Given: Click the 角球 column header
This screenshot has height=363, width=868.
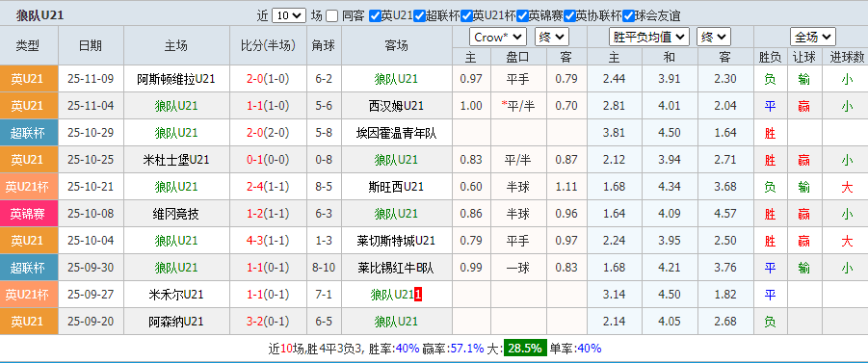Looking at the screenshot, I should coord(324,46).
